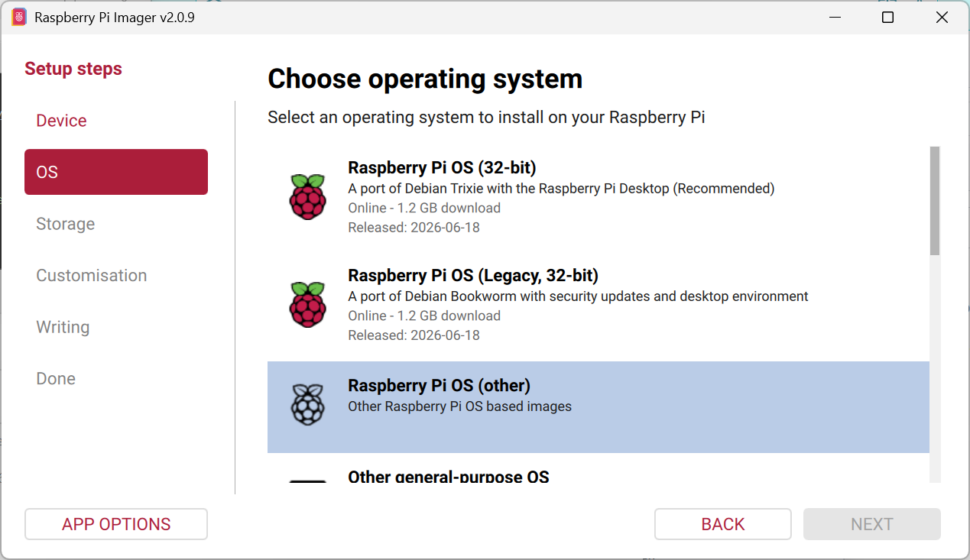The height and width of the screenshot is (560, 970).
Task: Minimize the Raspberry Pi Imager window
Action: pos(834,17)
